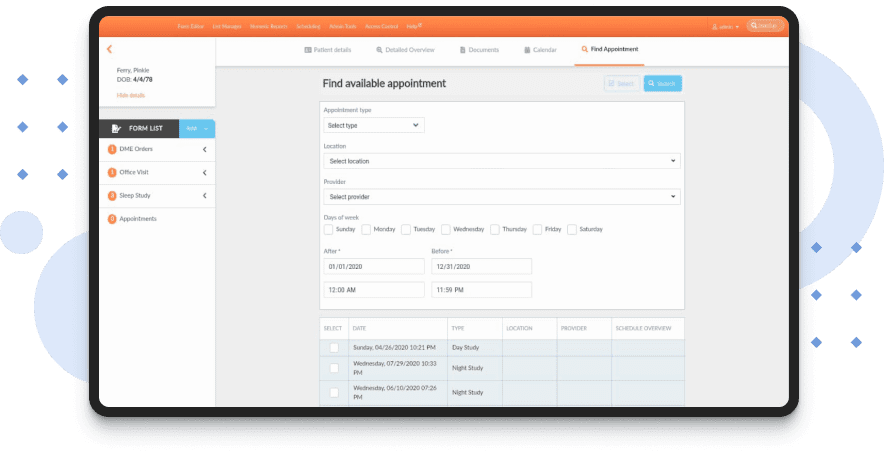Click the Documents tab file icon
884x454 pixels.
[x=462, y=50]
